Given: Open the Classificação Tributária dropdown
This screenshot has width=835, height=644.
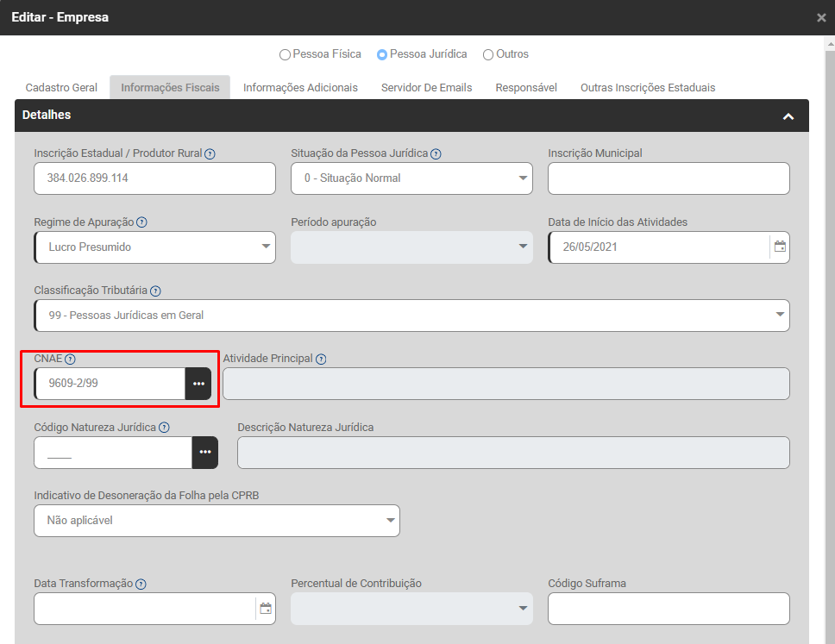Looking at the screenshot, I should [x=411, y=316].
